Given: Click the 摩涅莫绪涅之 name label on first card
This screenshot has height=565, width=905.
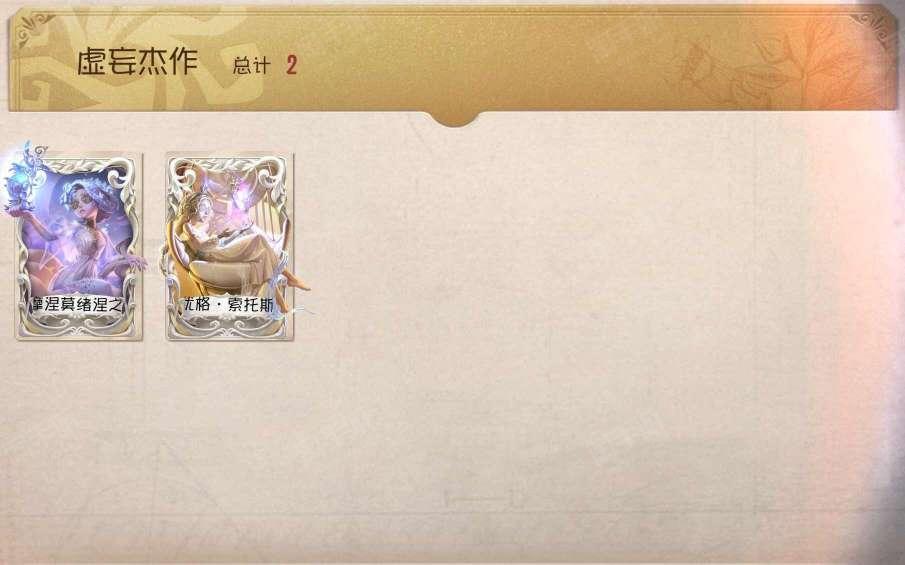Looking at the screenshot, I should (x=78, y=305).
